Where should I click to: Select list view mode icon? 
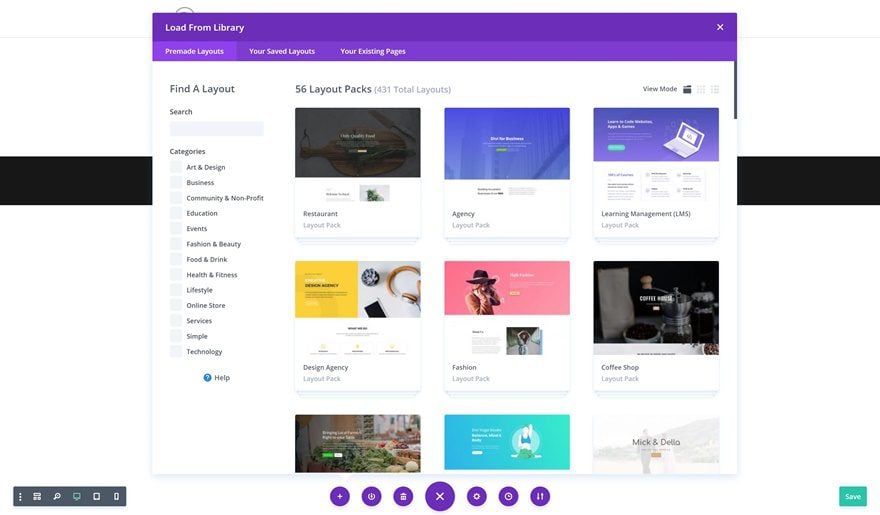tap(714, 89)
